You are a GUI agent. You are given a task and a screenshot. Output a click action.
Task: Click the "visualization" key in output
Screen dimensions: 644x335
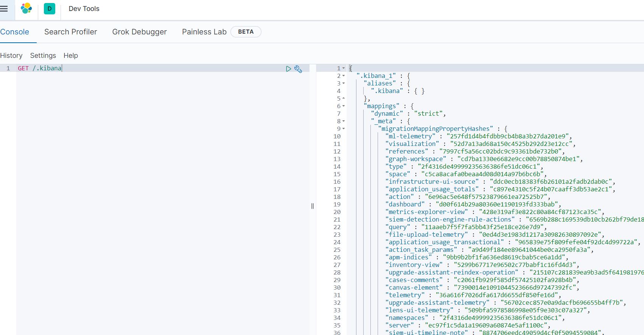pyautogui.click(x=412, y=144)
